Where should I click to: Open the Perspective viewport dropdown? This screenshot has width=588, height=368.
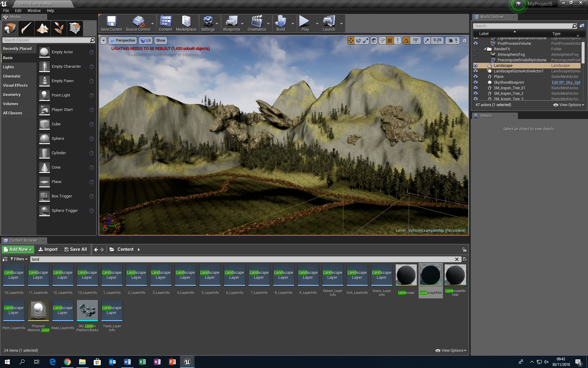(123, 40)
